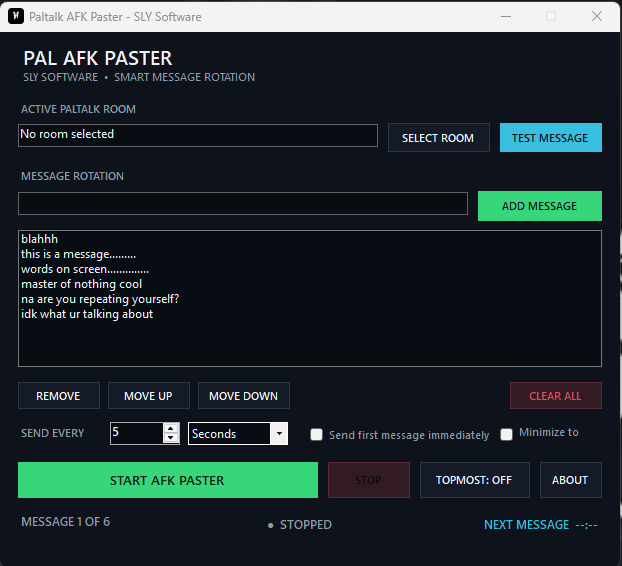Toggle the Minimize to checkbox
This screenshot has height=566, width=622.
(x=507, y=434)
